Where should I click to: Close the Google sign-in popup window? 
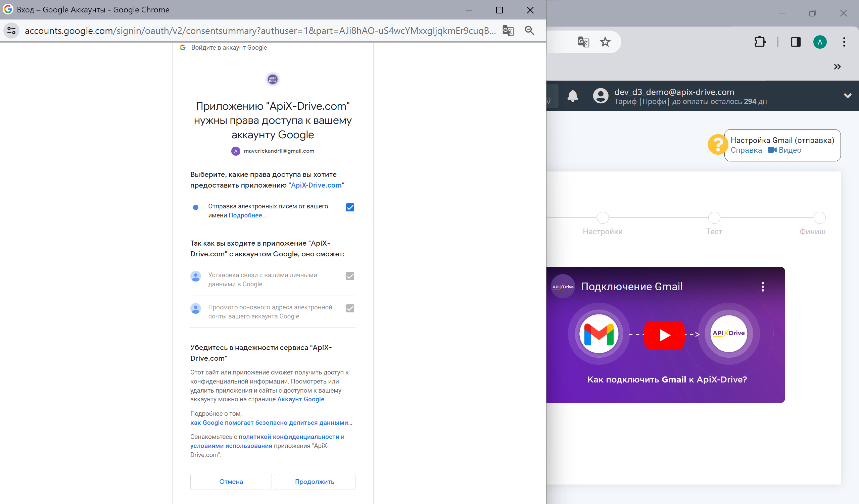(530, 10)
